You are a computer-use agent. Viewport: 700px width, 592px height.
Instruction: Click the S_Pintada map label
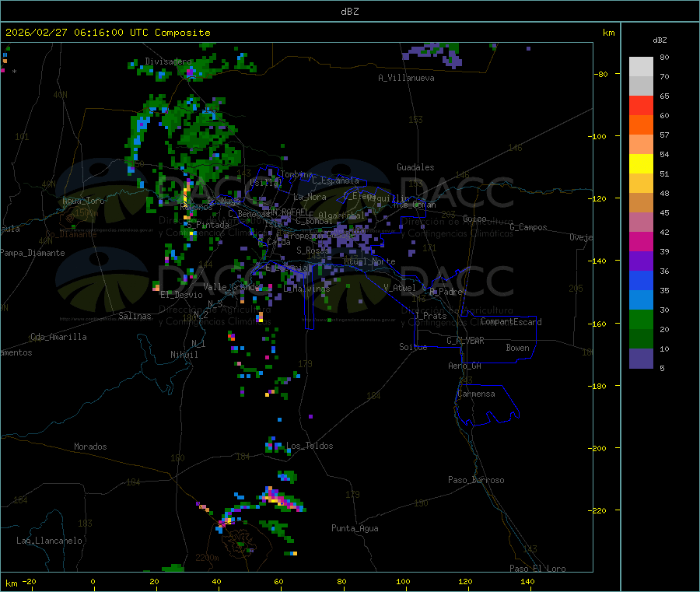pos(208,225)
